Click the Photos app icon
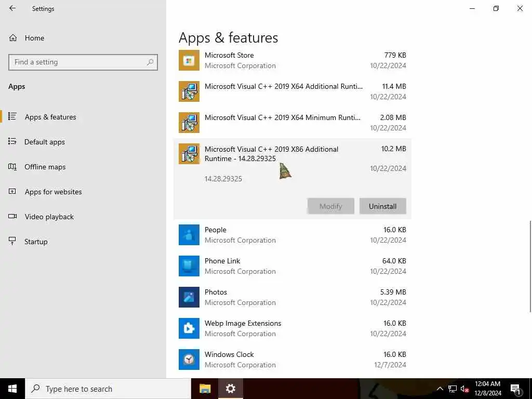This screenshot has height=399, width=532. (189, 297)
